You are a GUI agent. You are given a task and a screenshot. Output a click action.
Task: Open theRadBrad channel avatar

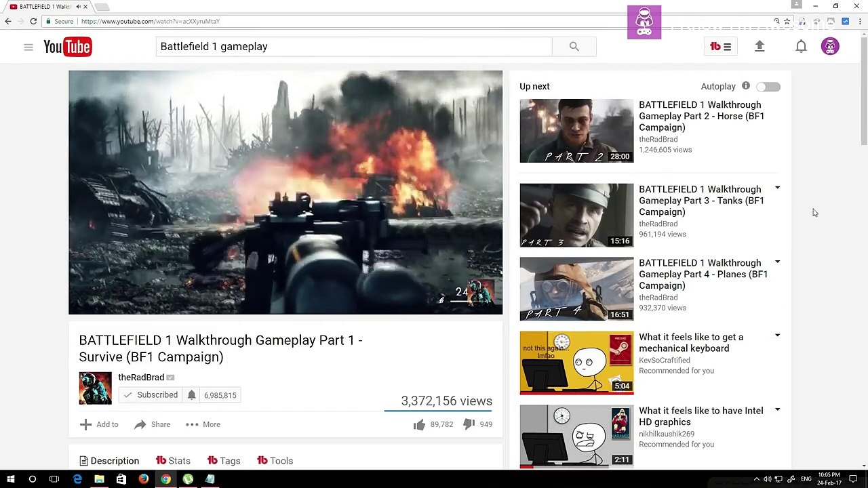(95, 388)
